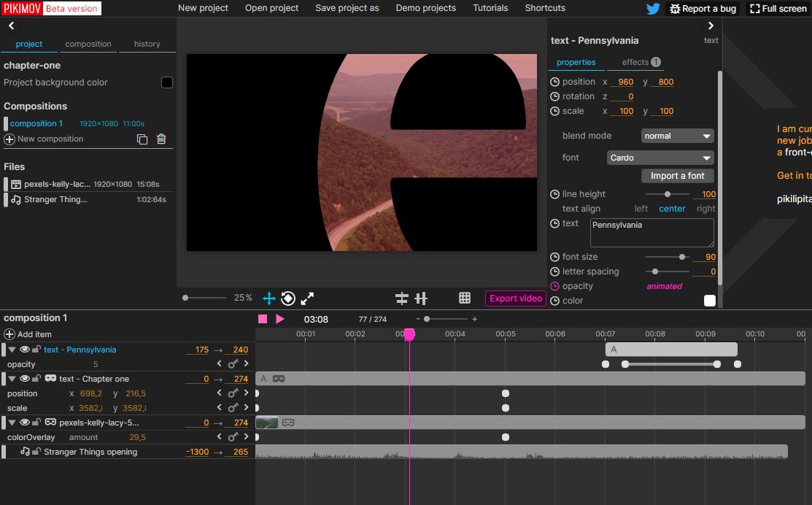Hide the text - Chapter one layer
The width and height of the screenshot is (812, 505).
[24, 379]
